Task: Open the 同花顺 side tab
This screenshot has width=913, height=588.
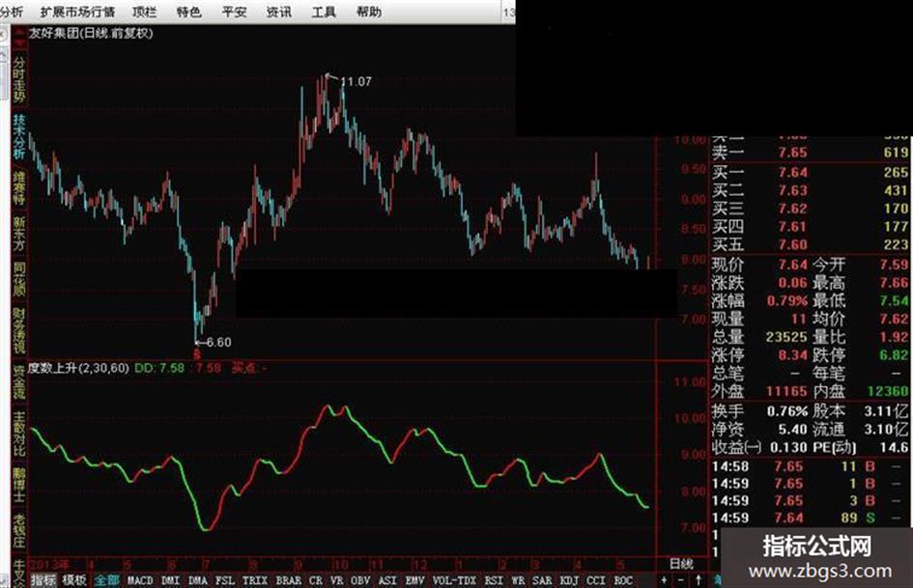Action: tap(19, 279)
